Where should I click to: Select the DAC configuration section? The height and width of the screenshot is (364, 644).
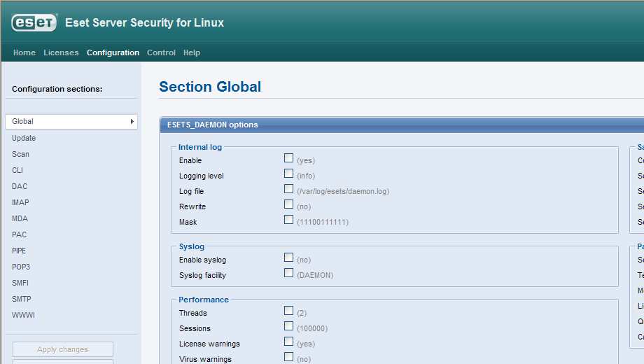click(20, 186)
